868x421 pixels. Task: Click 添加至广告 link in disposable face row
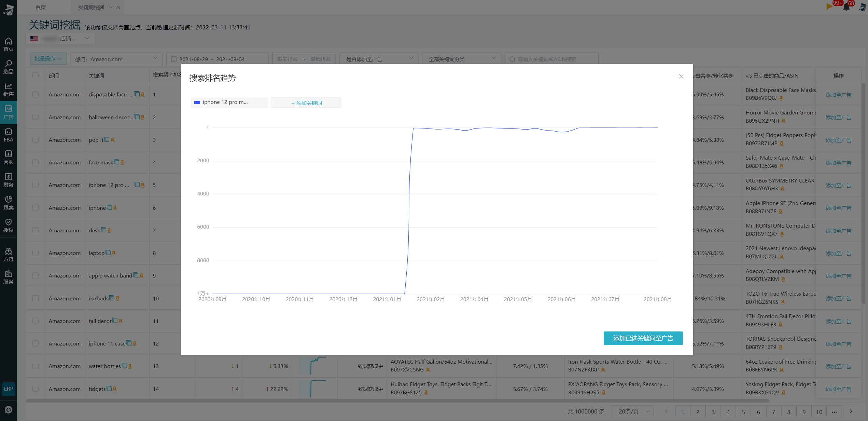[838, 95]
